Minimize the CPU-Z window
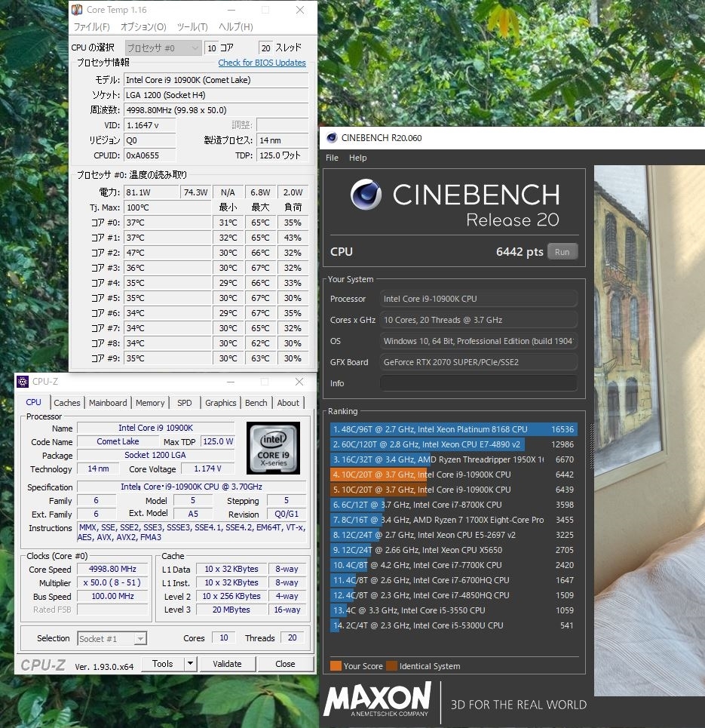Viewport: 705px width, 728px height. pyautogui.click(x=231, y=382)
